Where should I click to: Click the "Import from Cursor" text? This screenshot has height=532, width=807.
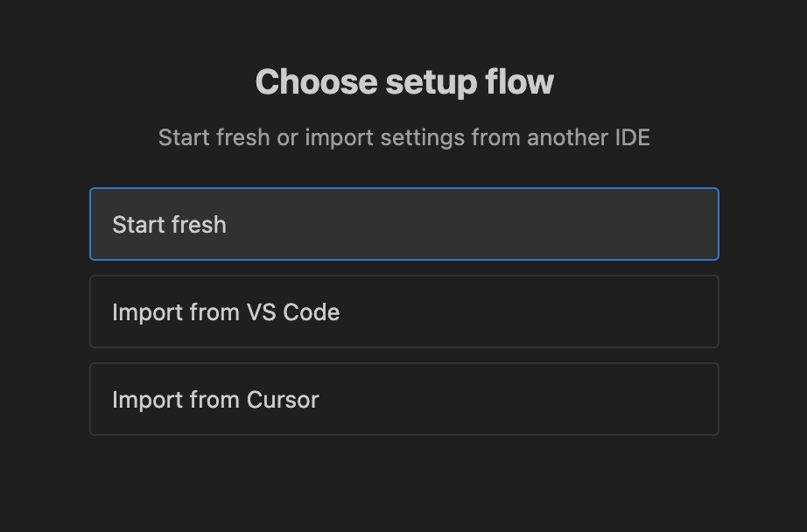tap(215, 400)
